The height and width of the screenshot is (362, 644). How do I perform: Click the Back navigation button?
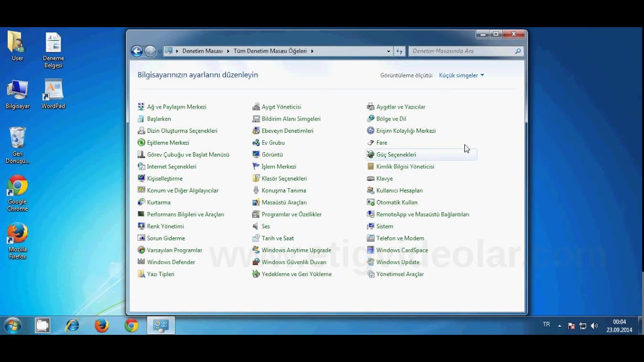coord(136,51)
